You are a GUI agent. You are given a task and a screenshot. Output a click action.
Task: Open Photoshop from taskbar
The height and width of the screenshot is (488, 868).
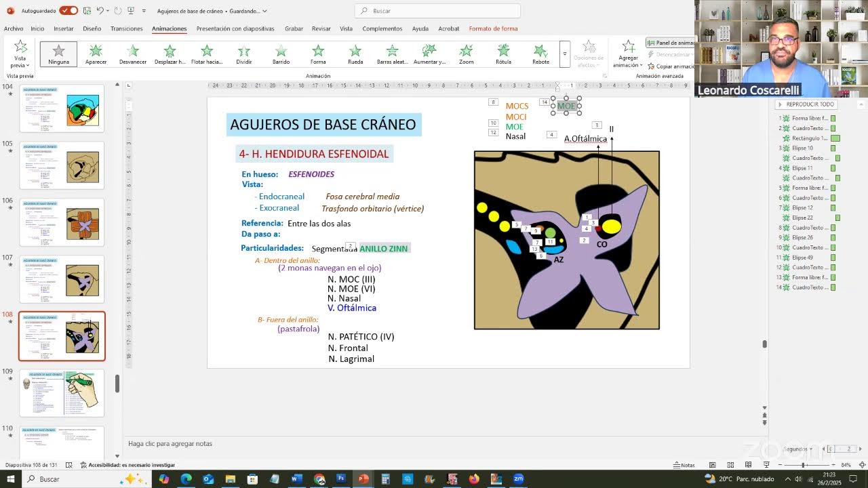point(341,479)
